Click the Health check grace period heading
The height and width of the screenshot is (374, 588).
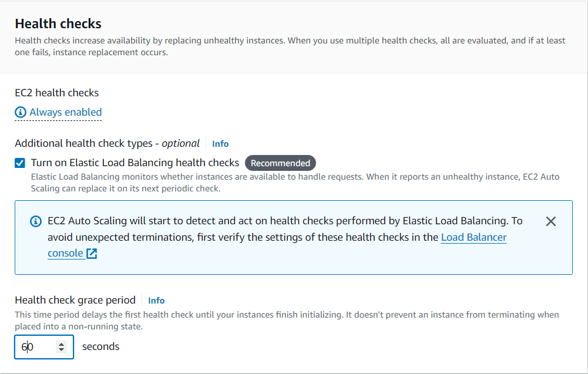[75, 299]
